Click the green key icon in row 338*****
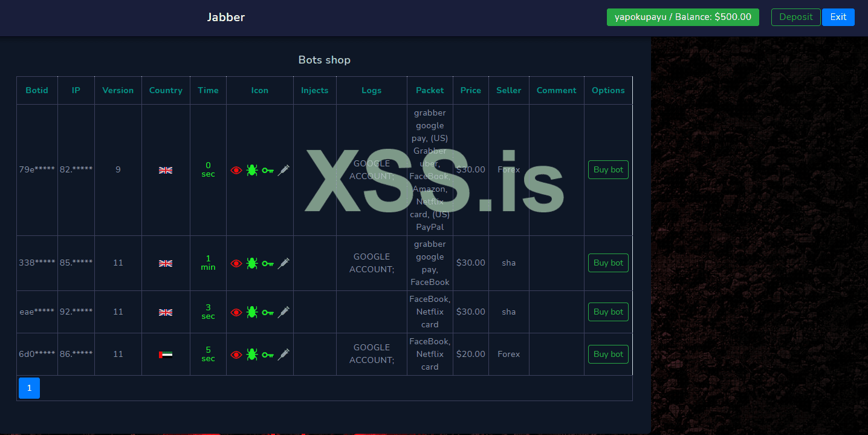868x435 pixels. [268, 264]
